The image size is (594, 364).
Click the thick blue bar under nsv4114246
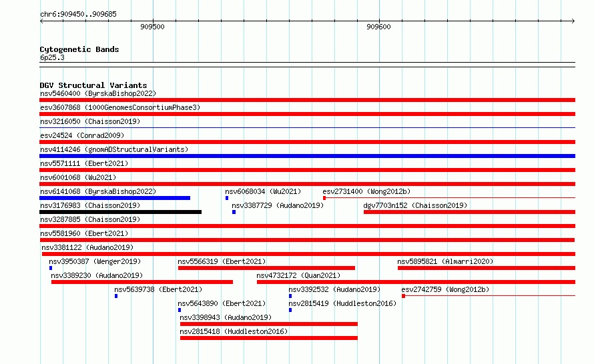[x=307, y=156]
